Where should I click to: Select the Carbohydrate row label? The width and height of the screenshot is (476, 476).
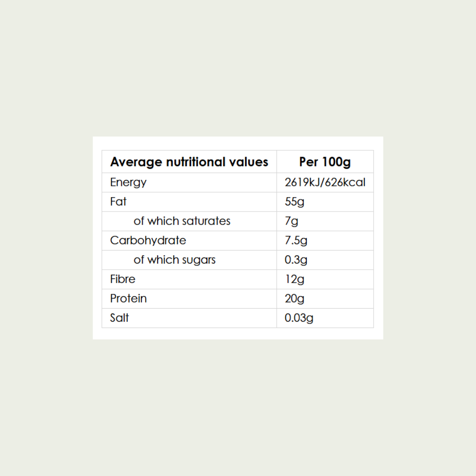click(148, 240)
